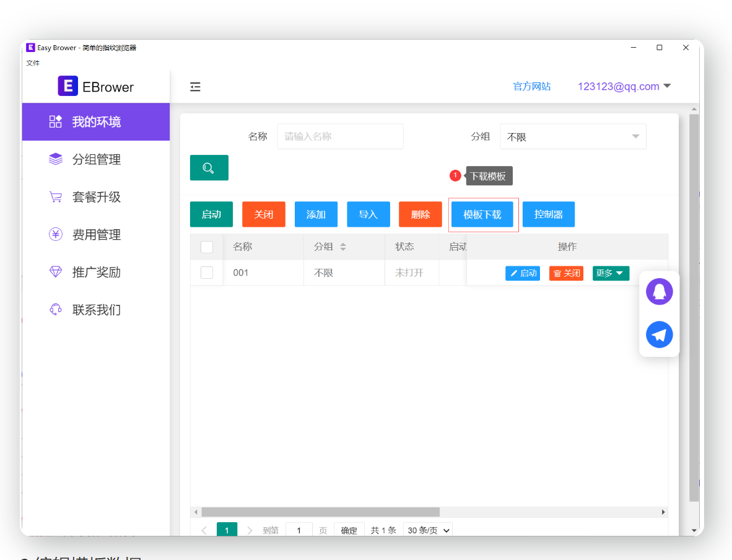Collapse sidebar with the hamburger icon
The image size is (732, 560).
[x=195, y=87]
